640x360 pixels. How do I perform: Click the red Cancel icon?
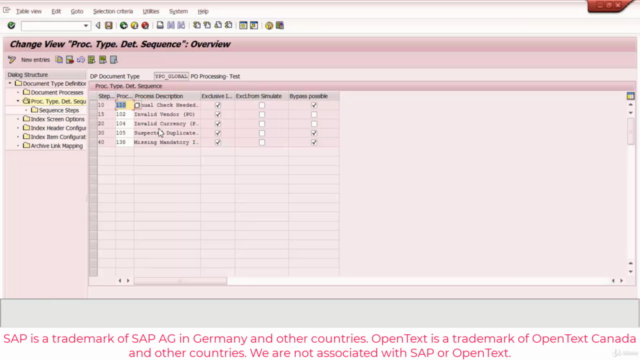tap(145, 25)
